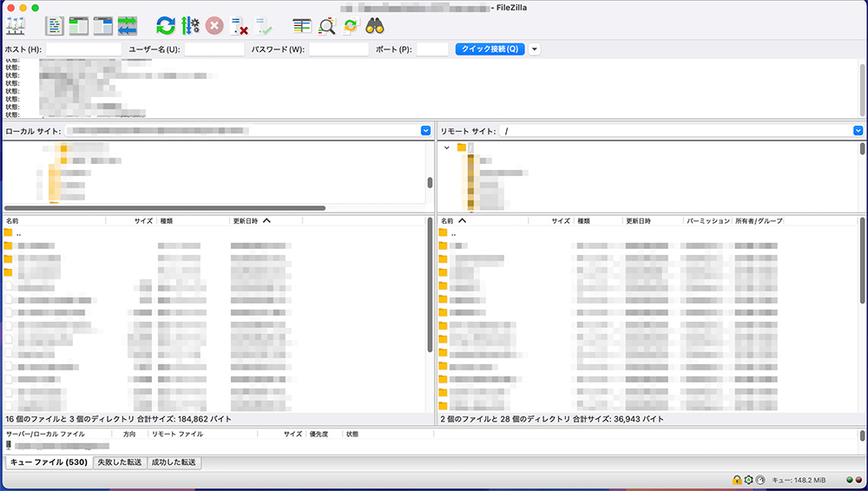Open directory listing filters icon
The height and width of the screenshot is (491, 868).
(302, 26)
